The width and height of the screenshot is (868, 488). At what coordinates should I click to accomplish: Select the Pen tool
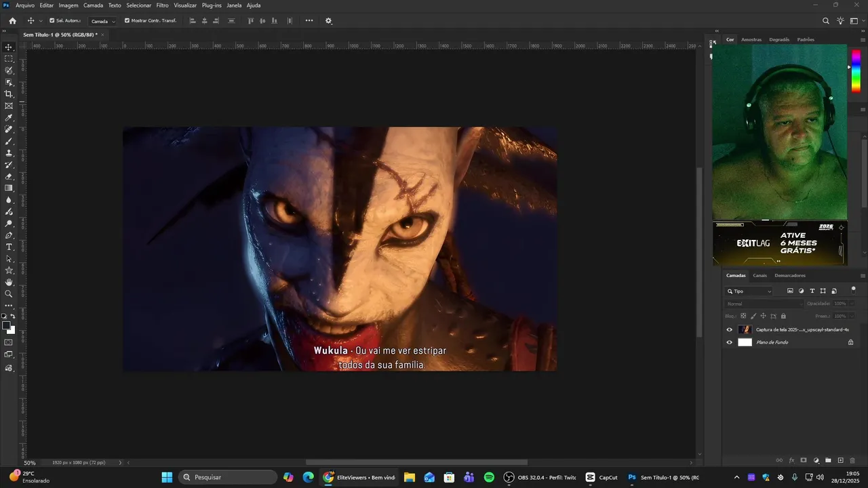pyautogui.click(x=9, y=235)
